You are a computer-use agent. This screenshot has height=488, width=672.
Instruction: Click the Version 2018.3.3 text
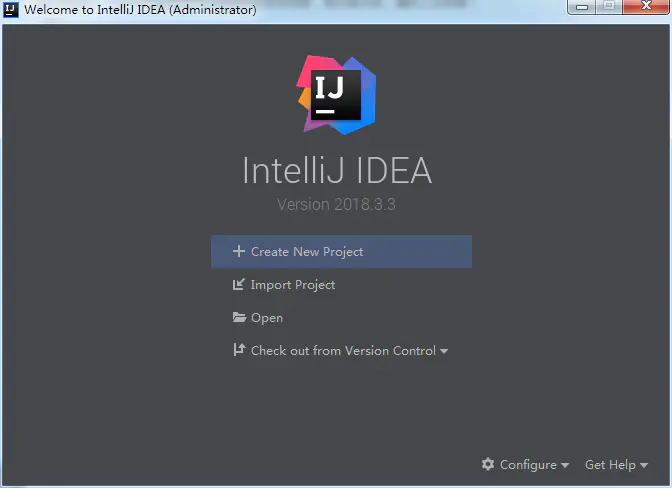(336, 204)
